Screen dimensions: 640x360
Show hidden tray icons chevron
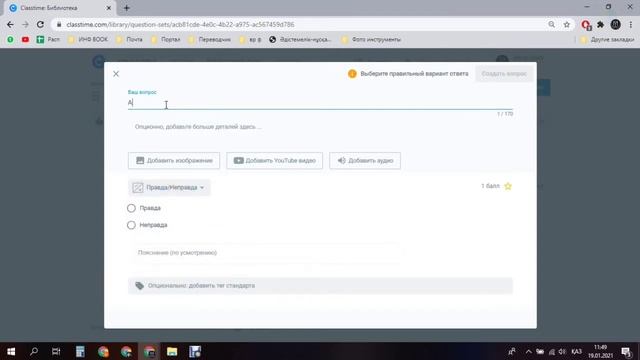529,351
